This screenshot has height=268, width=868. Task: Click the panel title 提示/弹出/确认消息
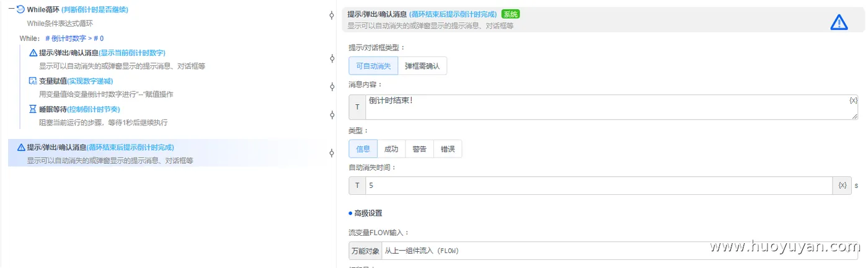tap(377, 14)
